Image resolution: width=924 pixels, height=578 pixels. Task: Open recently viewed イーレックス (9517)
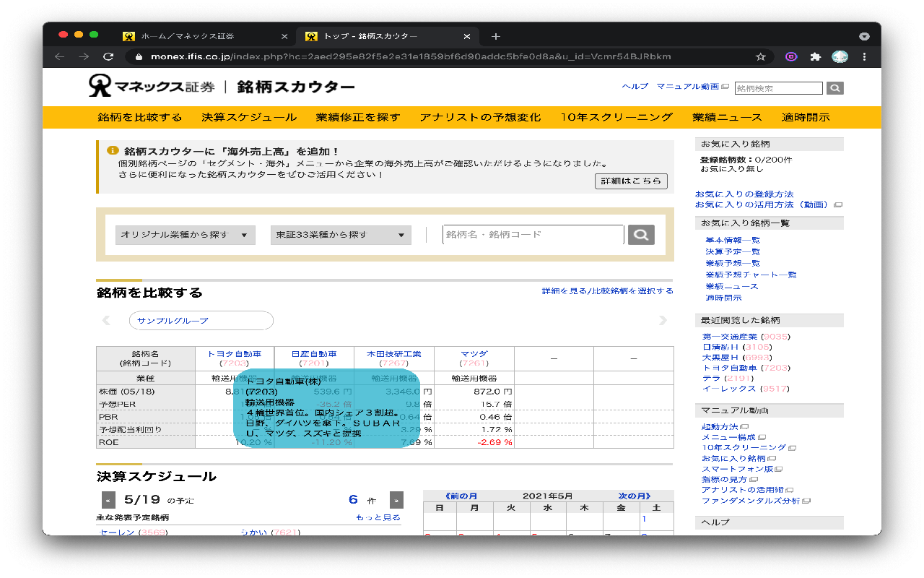[746, 388]
